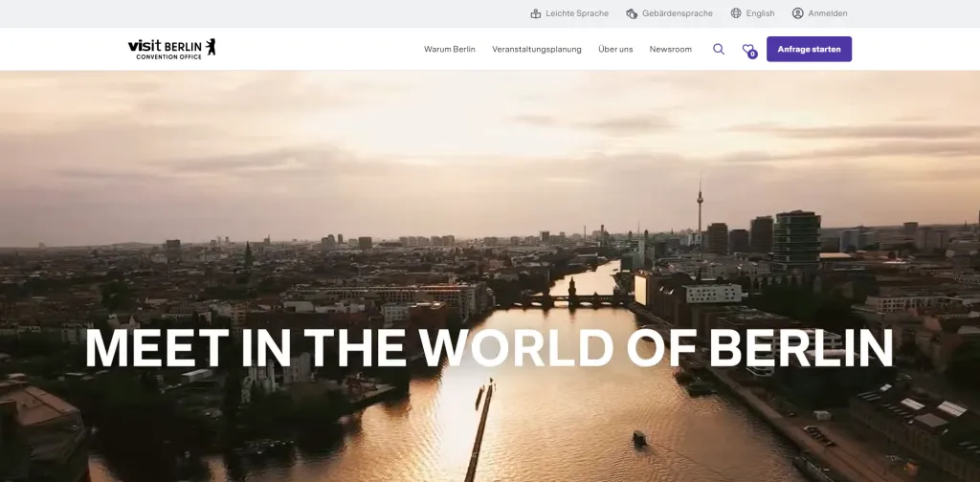This screenshot has height=482, width=980.
Task: Click the favorites counter badge showing 0
Action: (x=752, y=55)
